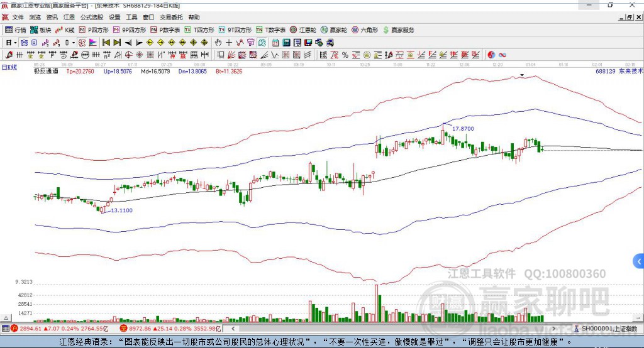Click the infinity loop icon
The width and height of the screenshot is (644, 348).
pyautogui.click(x=502, y=55)
